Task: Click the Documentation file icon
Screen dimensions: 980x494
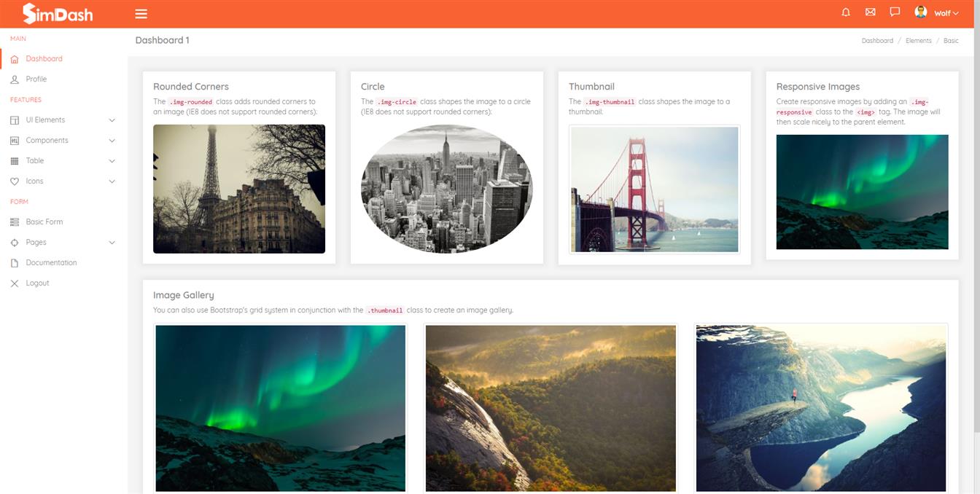Action: (15, 263)
